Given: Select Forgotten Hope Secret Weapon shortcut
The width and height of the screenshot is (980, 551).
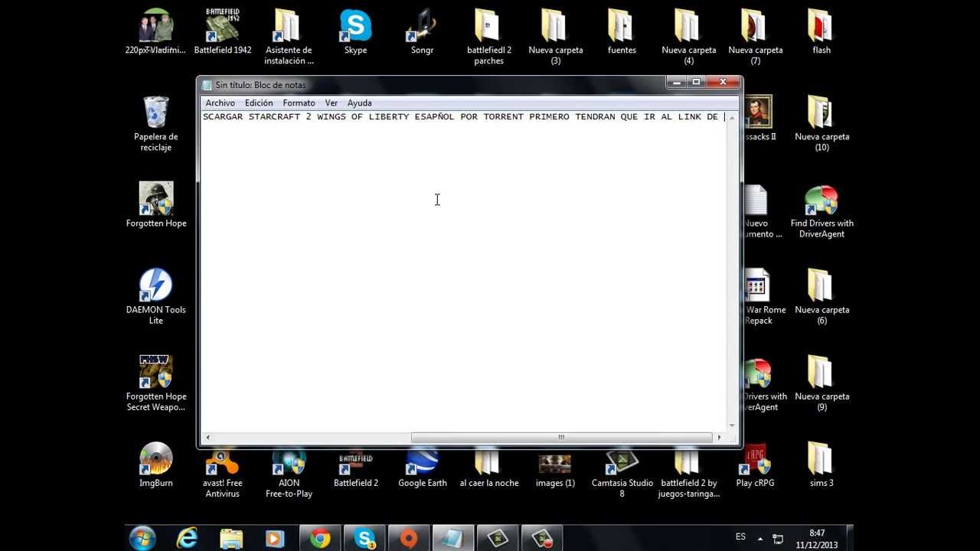Looking at the screenshot, I should pos(155,383).
